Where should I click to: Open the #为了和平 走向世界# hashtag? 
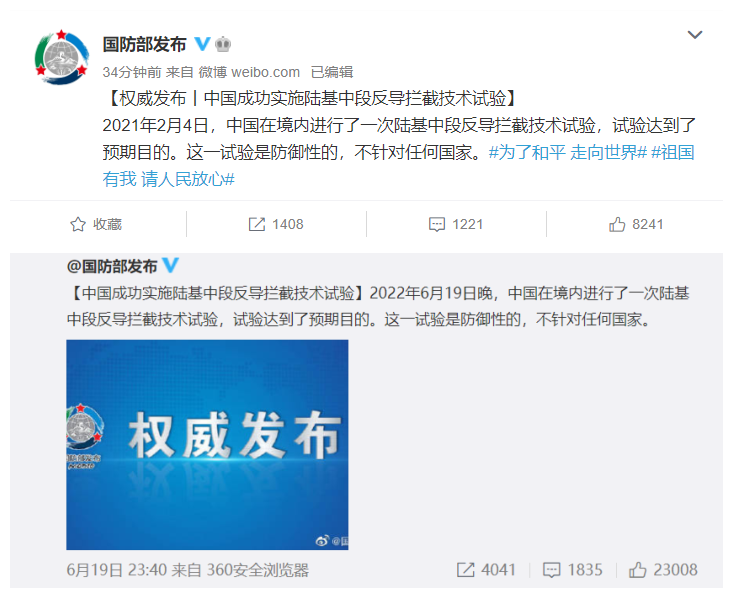[x=568, y=152]
